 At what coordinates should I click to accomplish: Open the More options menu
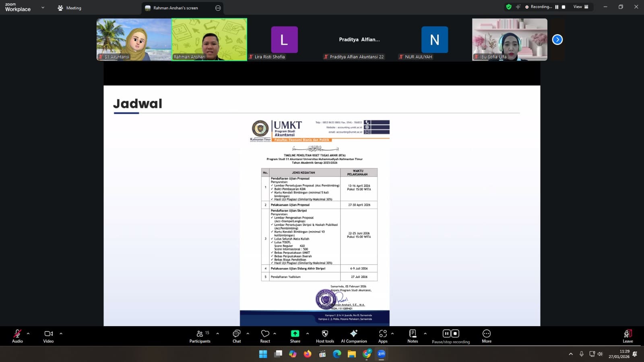click(x=487, y=336)
